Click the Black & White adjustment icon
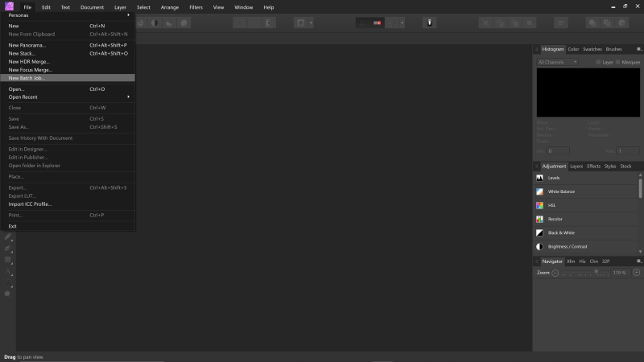Screen dimensions: 644x362 point(539,232)
